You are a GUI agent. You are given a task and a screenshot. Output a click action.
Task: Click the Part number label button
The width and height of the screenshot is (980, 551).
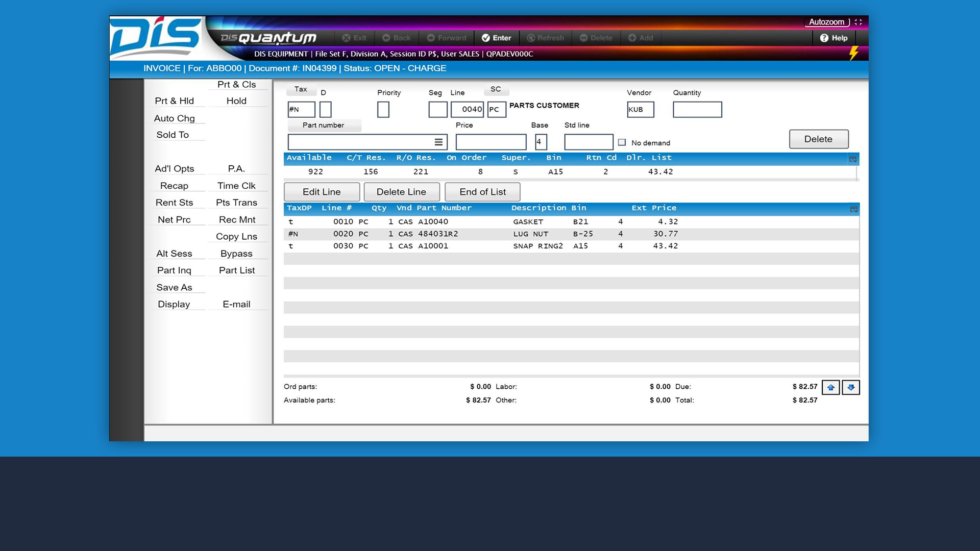point(324,125)
